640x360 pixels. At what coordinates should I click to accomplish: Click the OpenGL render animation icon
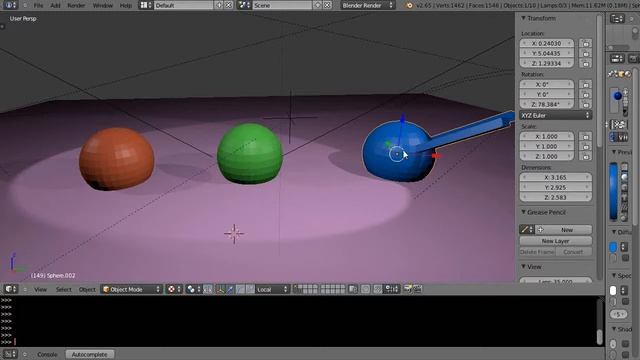(417, 289)
